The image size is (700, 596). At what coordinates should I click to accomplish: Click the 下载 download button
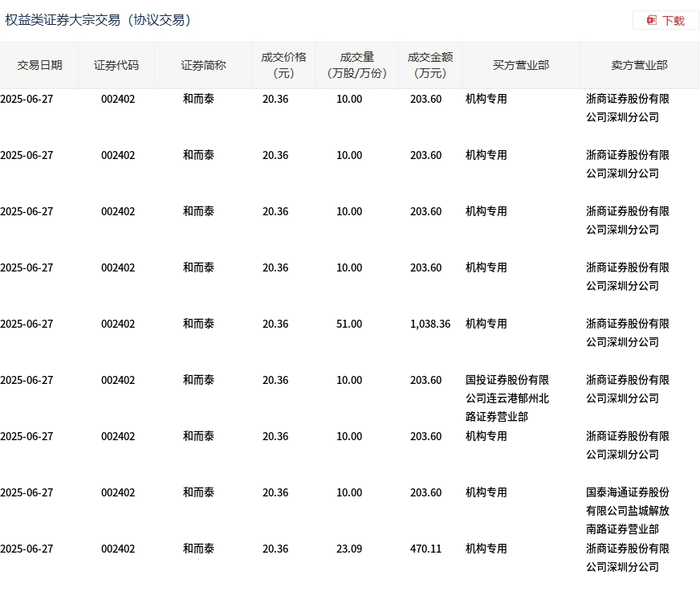(665, 21)
